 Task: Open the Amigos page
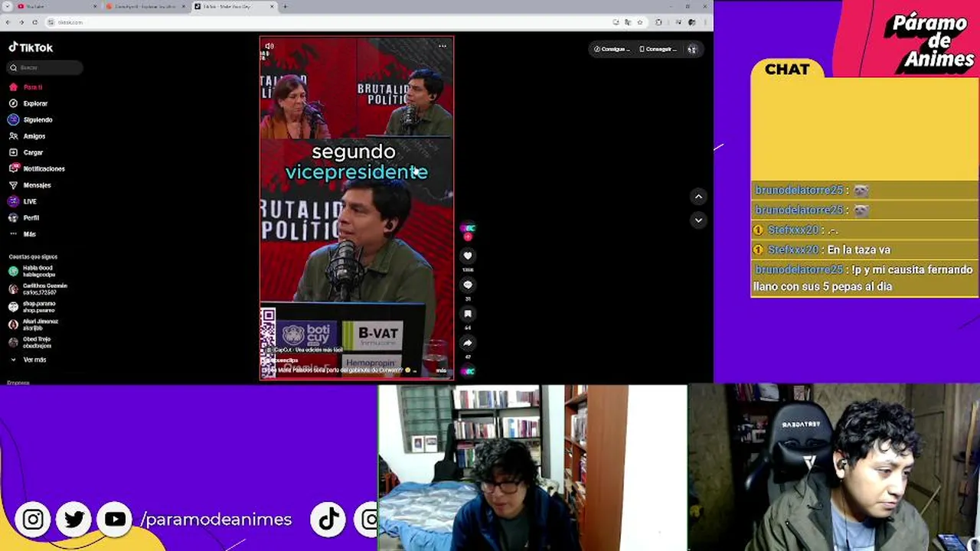27,136
